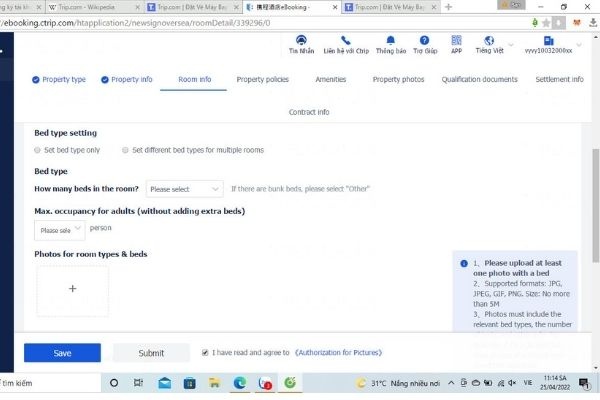This screenshot has width=600, height=400.
Task: Open Microsoft Edge from the taskbar
Action: coord(240,383)
